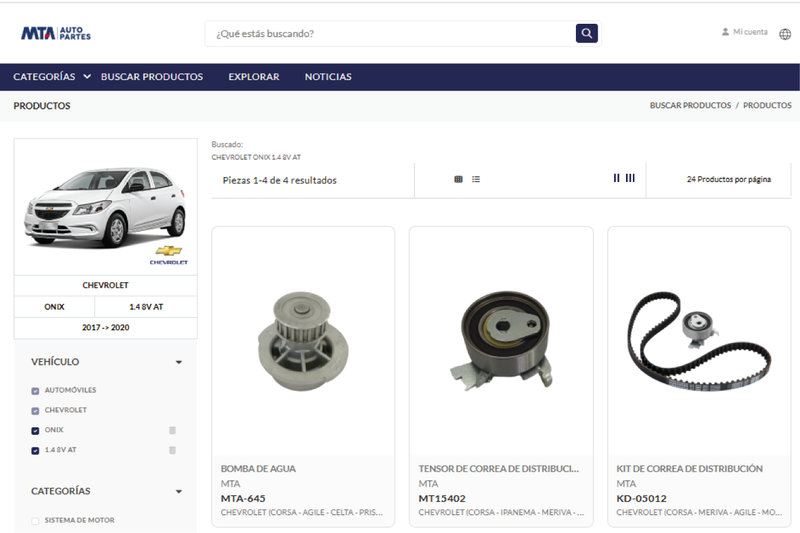Collapse the Categorías filter section

coord(178,491)
